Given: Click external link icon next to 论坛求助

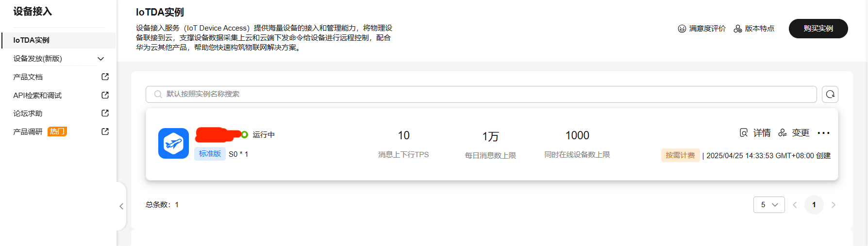Looking at the screenshot, I should click(x=105, y=113).
